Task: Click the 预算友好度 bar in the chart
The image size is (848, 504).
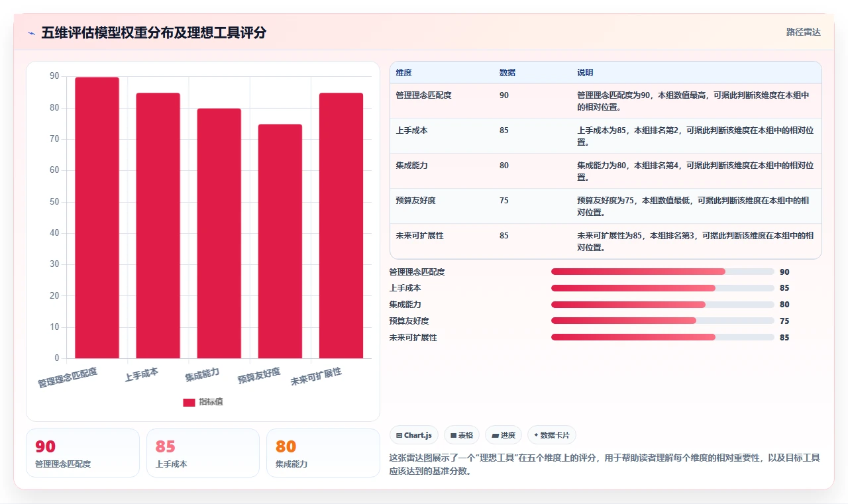Action: tap(280, 241)
